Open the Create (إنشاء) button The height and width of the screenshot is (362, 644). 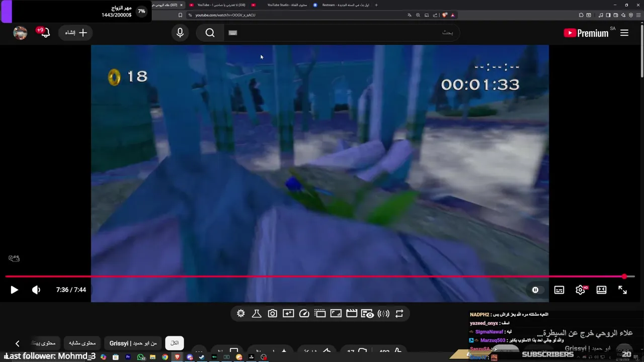(x=76, y=33)
